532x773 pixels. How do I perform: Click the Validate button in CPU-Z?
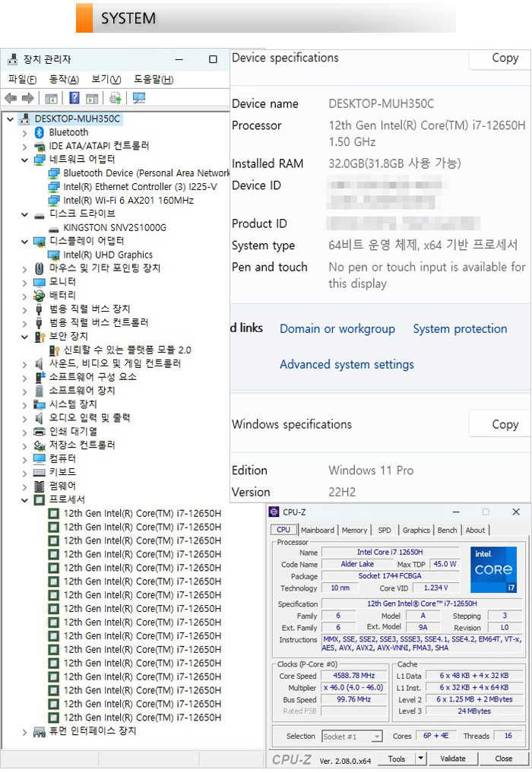tap(453, 759)
